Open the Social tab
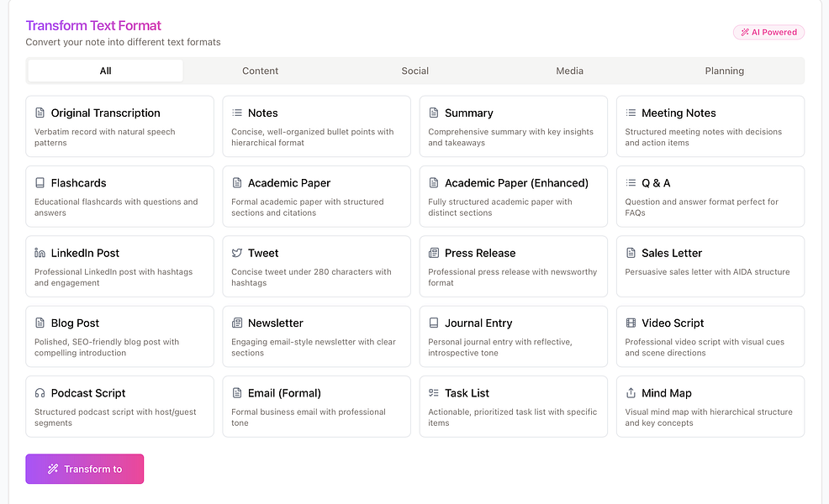Screen dimensions: 829x504 [x=414, y=71]
